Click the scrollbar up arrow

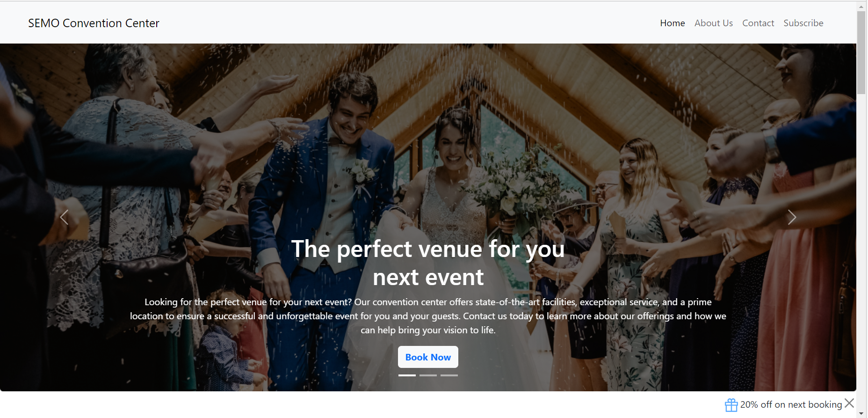click(x=861, y=7)
